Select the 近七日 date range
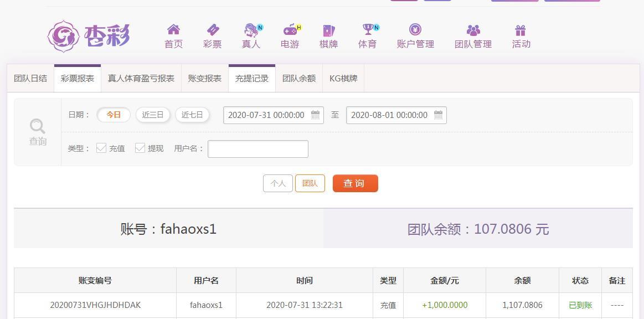This screenshot has height=319, width=644. click(192, 115)
